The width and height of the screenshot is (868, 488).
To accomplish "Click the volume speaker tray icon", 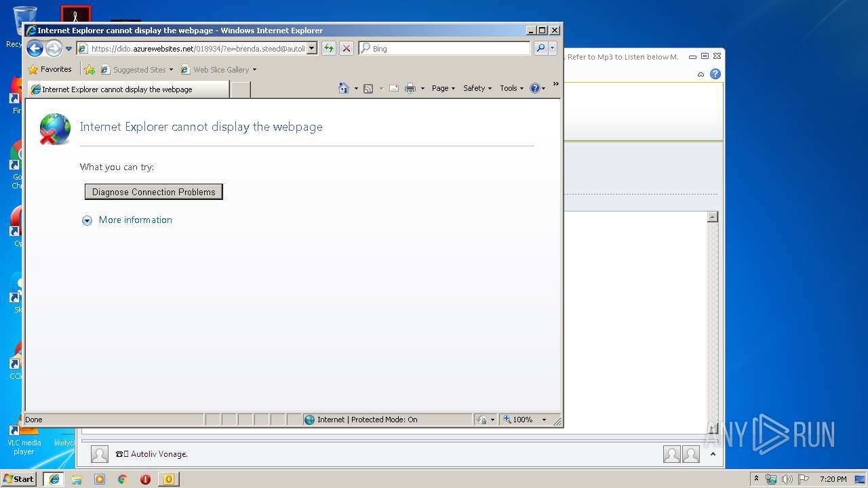I will click(x=787, y=479).
